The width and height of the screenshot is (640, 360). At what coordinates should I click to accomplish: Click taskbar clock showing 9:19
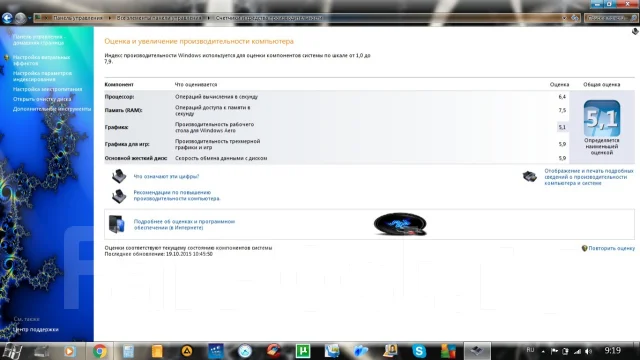click(612, 351)
